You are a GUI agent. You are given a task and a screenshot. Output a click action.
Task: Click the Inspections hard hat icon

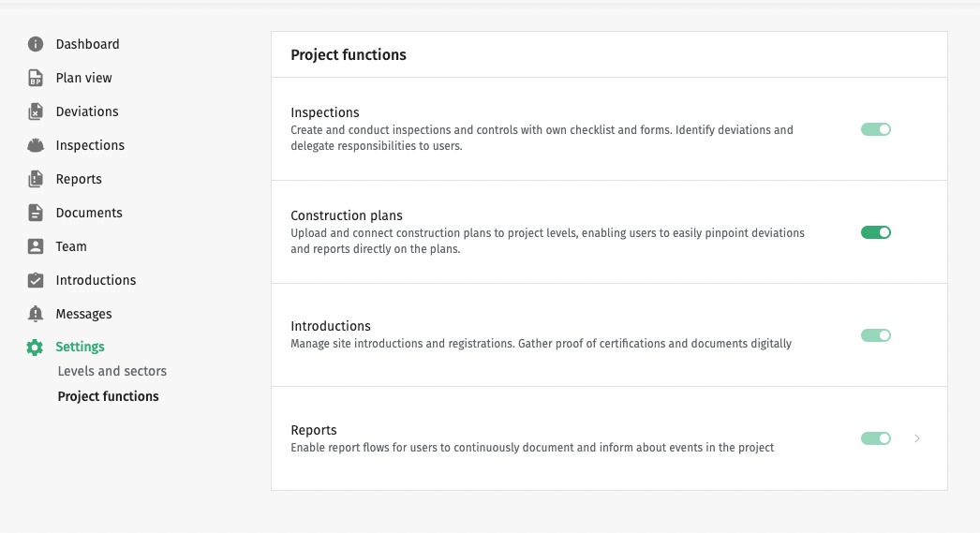[36, 145]
